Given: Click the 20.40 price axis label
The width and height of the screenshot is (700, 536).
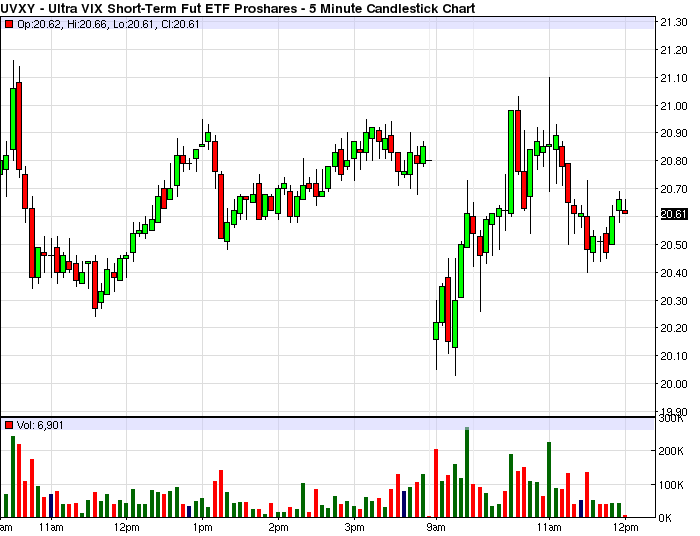Looking at the screenshot, I should 674,273.
